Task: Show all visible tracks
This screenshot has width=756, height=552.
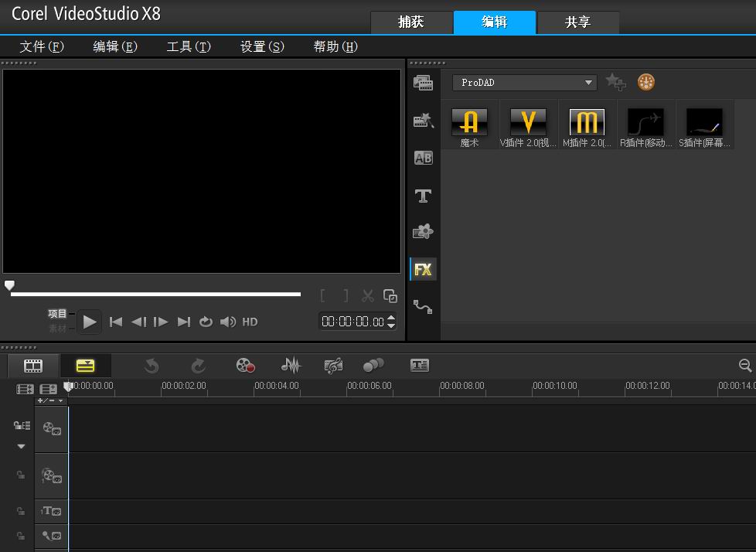Action: tap(25, 389)
